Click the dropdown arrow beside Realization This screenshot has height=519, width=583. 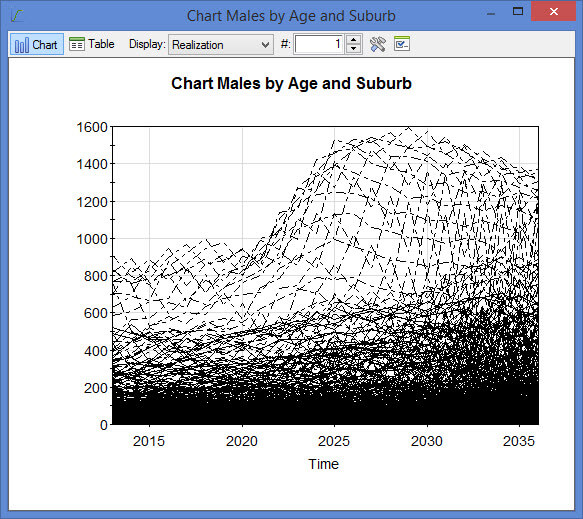coord(265,45)
